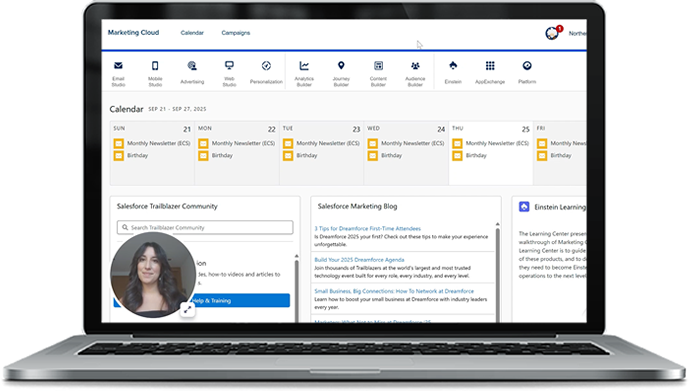
Task: Click the Search Trailblazer Community field
Action: coord(205,228)
